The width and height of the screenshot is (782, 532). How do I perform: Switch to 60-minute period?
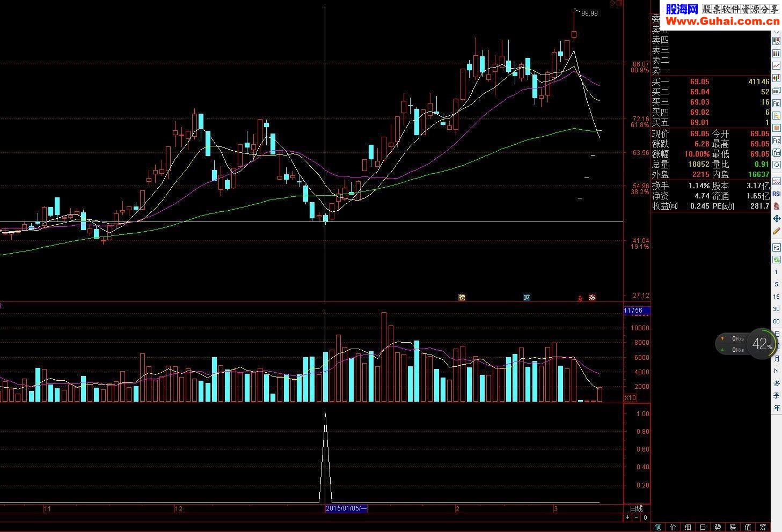tap(776, 321)
